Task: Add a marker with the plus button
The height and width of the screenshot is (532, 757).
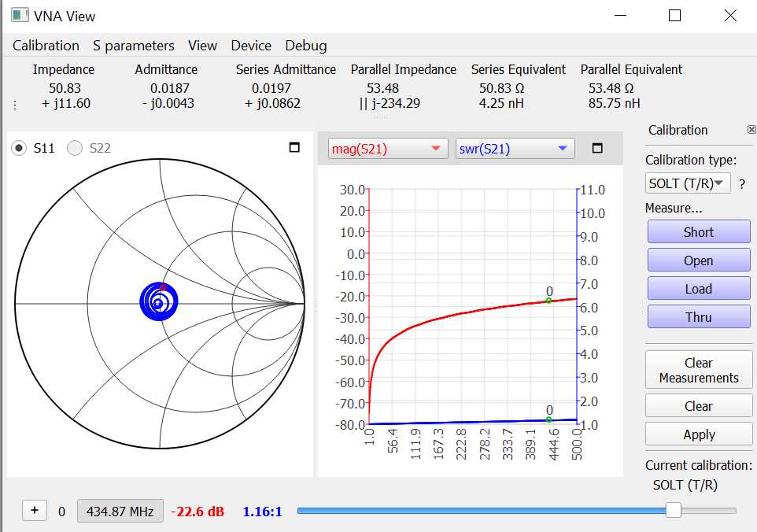Action: tap(35, 510)
